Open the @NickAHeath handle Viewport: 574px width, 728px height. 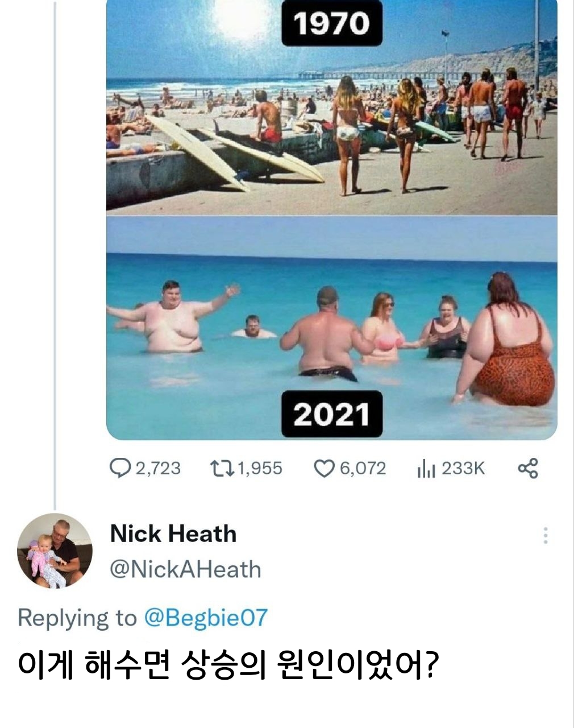tap(185, 569)
